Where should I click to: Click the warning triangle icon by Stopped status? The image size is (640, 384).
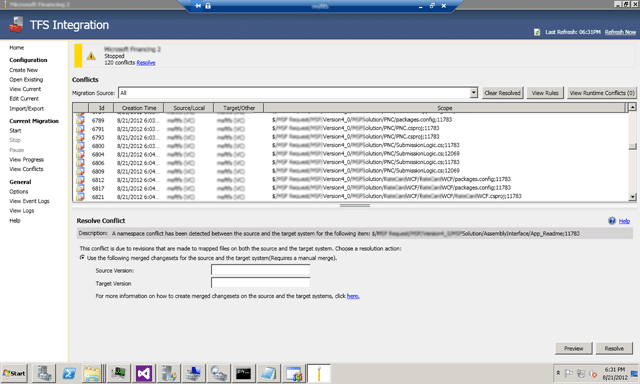tap(91, 56)
